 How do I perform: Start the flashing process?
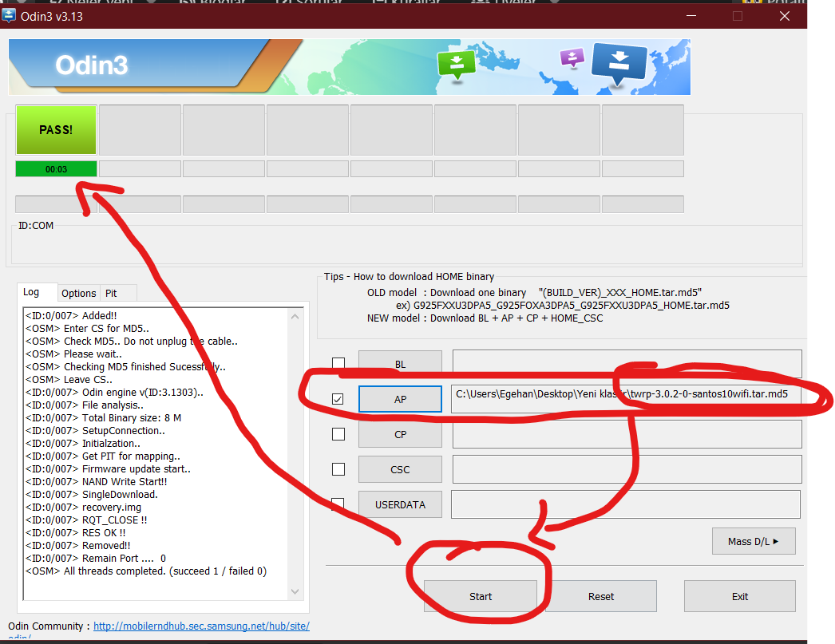click(x=481, y=597)
